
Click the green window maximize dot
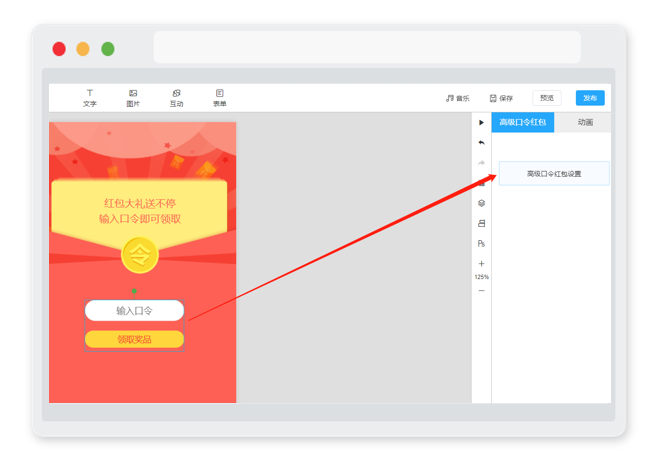[x=108, y=49]
